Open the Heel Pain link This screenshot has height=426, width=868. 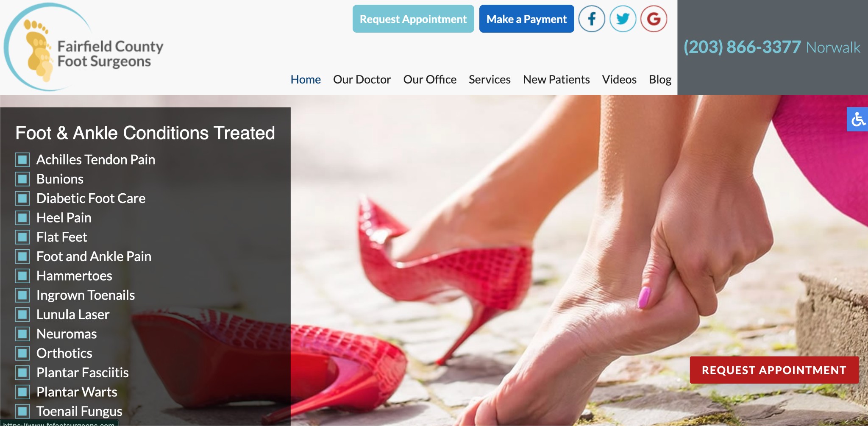pos(64,218)
